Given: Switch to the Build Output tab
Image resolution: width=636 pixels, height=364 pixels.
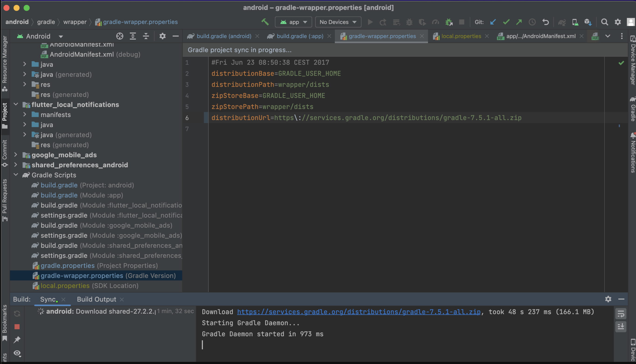Looking at the screenshot, I should pos(97,299).
